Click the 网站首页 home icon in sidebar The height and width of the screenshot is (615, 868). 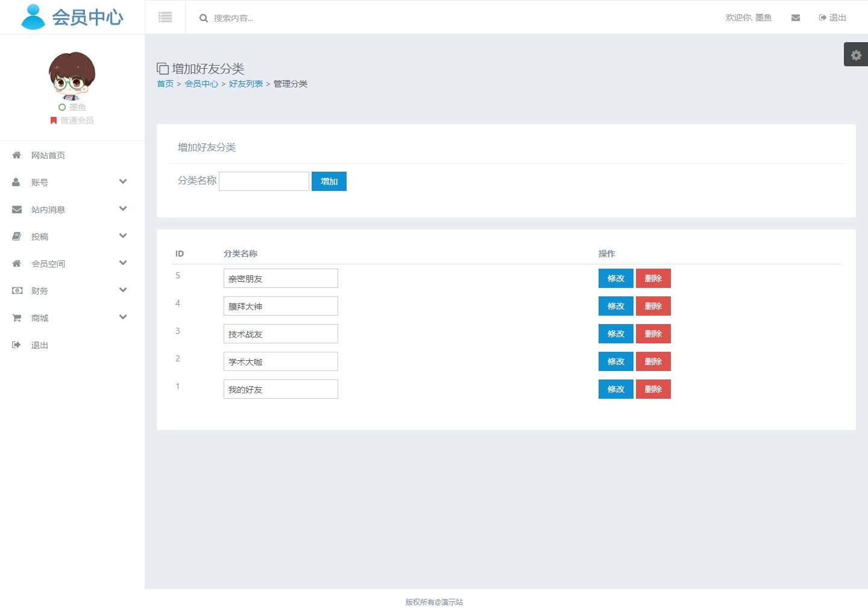[x=17, y=155]
